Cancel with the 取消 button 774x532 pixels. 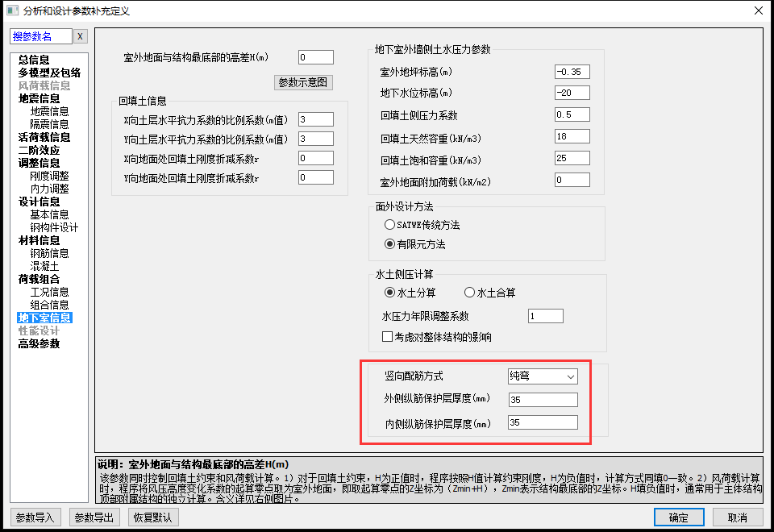tap(738, 517)
